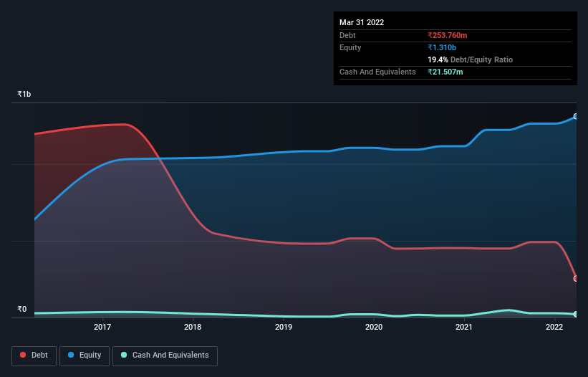This screenshot has width=588, height=377.
Task: Select the 2018 x-axis label
Action: pos(193,327)
